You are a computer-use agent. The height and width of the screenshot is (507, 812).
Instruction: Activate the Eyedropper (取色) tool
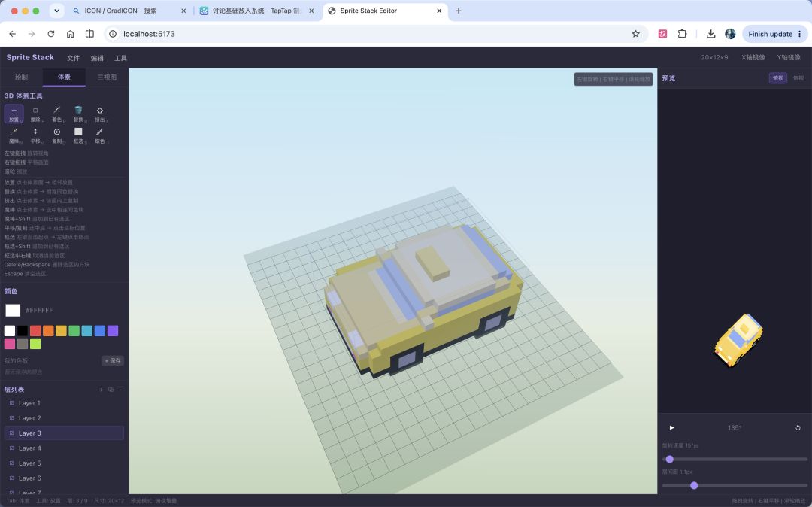(x=100, y=135)
